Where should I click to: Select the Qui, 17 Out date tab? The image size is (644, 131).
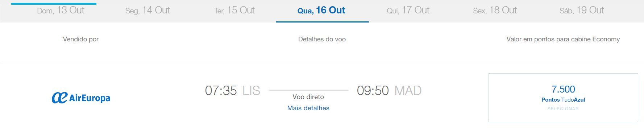tap(408, 10)
